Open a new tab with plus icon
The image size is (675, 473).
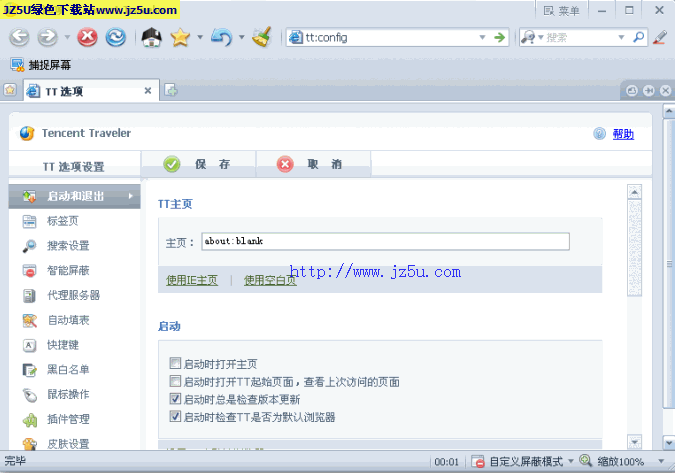click(x=171, y=91)
